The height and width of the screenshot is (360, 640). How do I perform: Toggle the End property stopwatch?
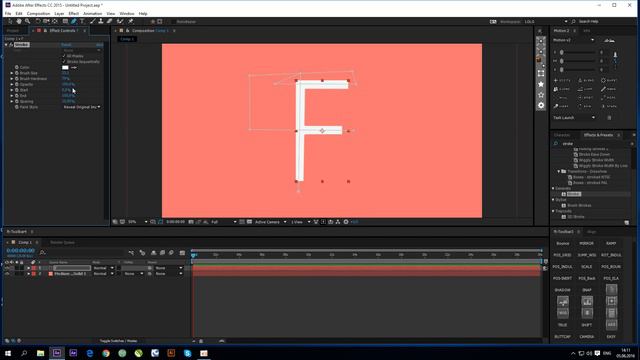click(x=17, y=96)
